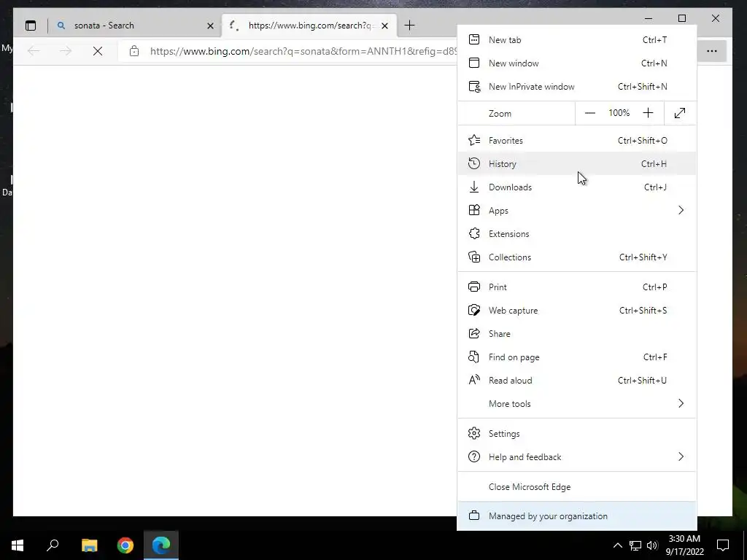Click the Settings and more ellipsis button
Screen dimensions: 747x560
coord(712,51)
